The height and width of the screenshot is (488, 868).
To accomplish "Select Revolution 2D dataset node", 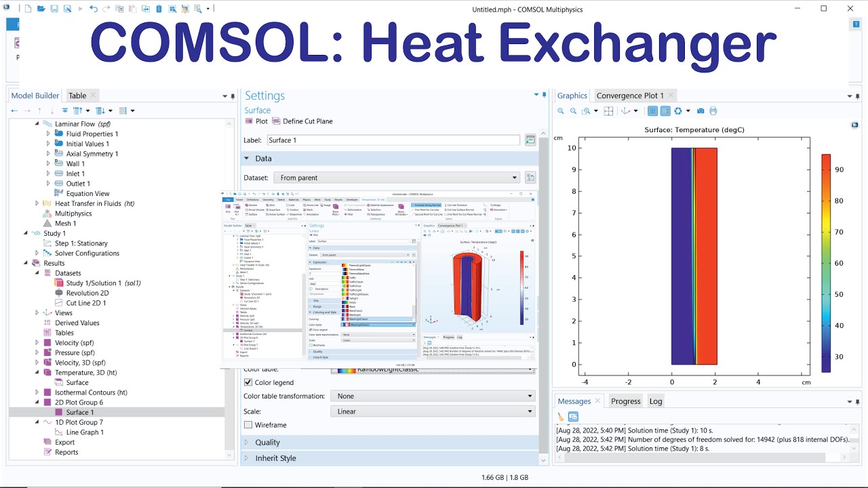I will pos(87,293).
